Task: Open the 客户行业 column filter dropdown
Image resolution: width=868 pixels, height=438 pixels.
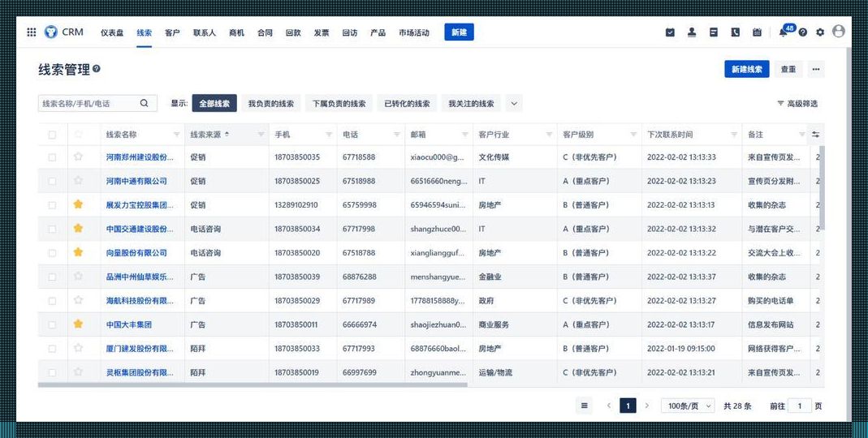Action: point(549,135)
